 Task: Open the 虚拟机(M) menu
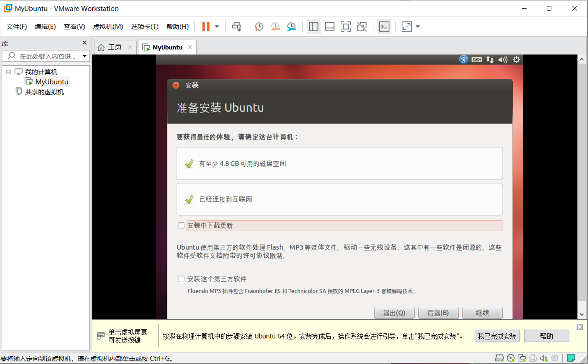pos(109,26)
